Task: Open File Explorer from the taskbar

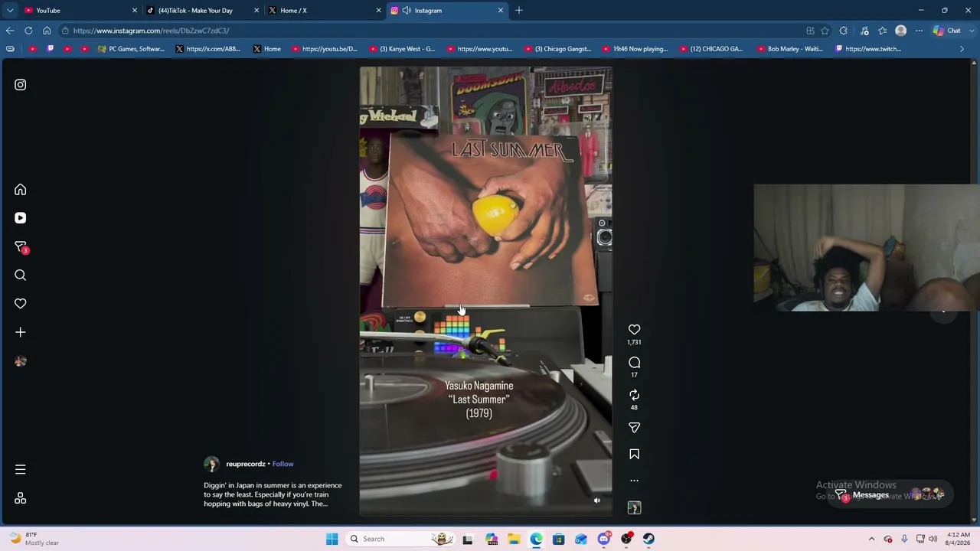Action: point(514,539)
